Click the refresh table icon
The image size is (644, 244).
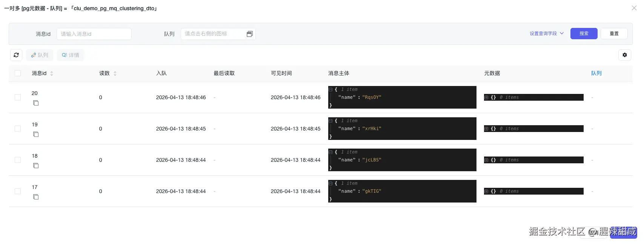[x=16, y=55]
